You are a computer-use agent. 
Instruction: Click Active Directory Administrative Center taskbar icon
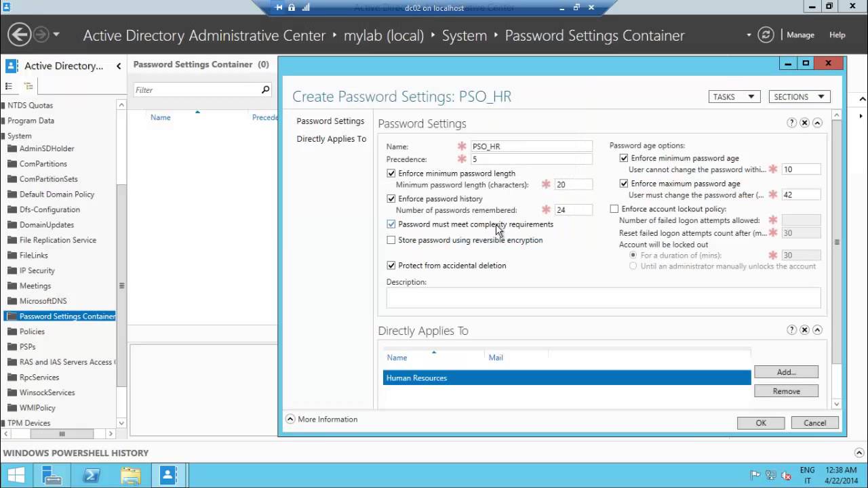[x=169, y=476]
